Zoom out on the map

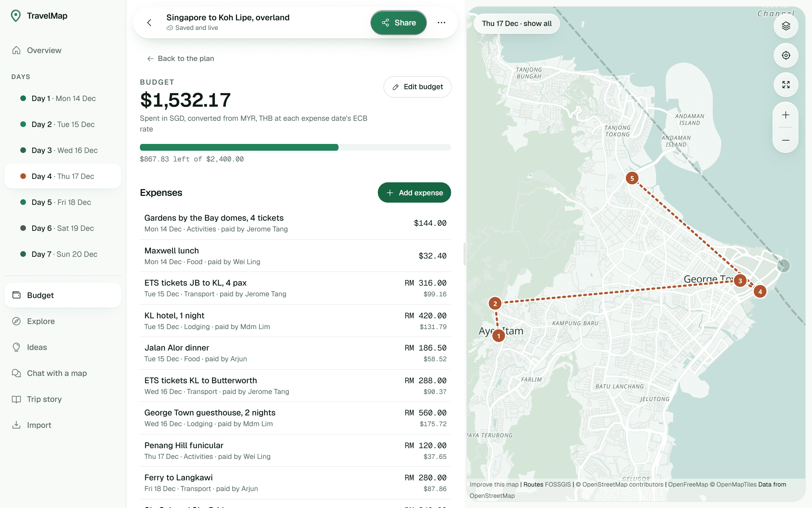(x=785, y=140)
